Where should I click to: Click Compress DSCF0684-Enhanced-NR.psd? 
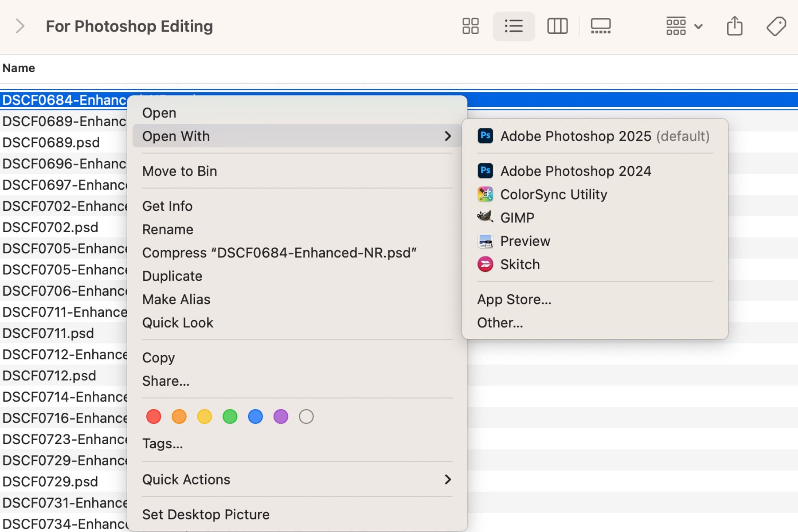(280, 252)
